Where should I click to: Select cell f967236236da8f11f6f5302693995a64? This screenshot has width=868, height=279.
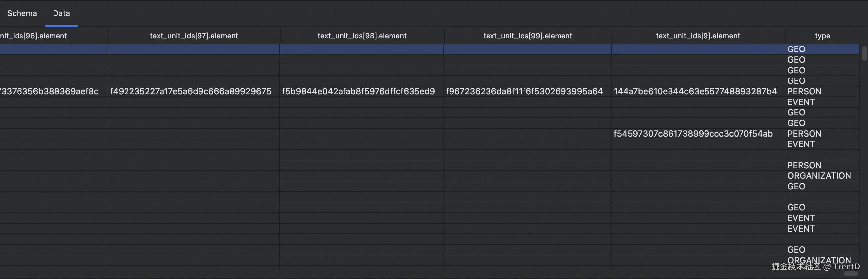pos(527,92)
